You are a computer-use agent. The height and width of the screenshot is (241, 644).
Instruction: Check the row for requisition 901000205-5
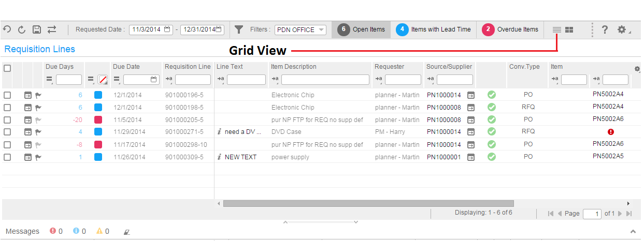coord(7,120)
